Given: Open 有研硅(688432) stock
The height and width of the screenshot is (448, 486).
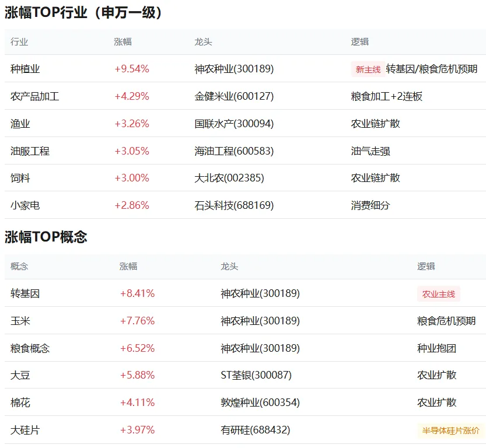Looking at the screenshot, I should pyautogui.click(x=255, y=430).
